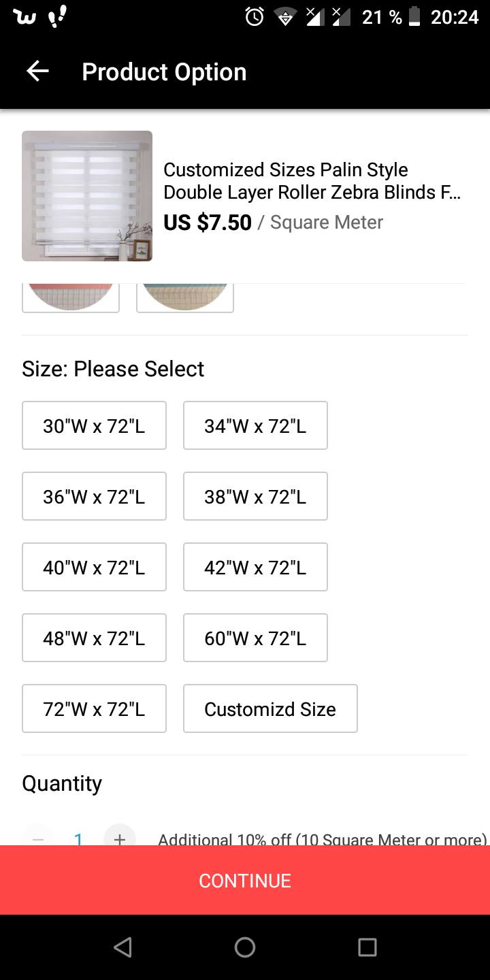The image size is (490, 980).
Task: Select the Customizd Size option
Action: tap(270, 708)
